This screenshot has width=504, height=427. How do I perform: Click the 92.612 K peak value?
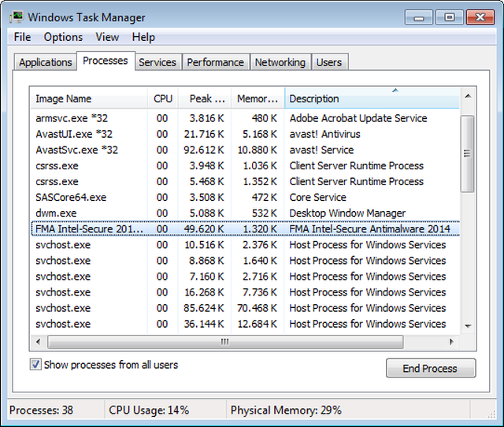tap(204, 150)
